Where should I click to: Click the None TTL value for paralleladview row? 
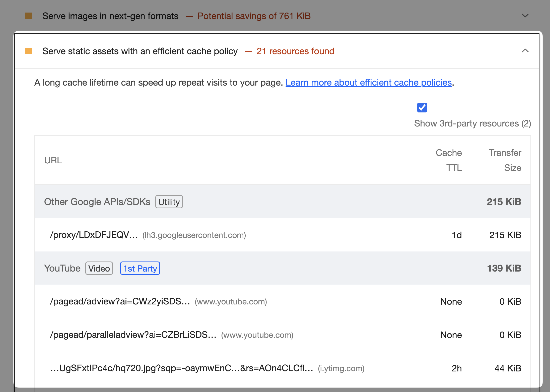click(x=451, y=335)
